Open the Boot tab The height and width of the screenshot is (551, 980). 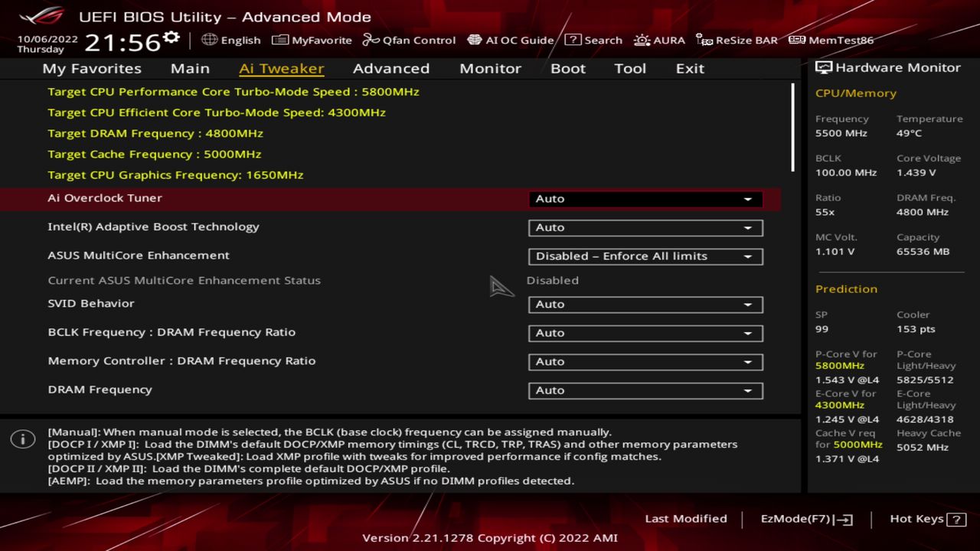pyautogui.click(x=568, y=68)
